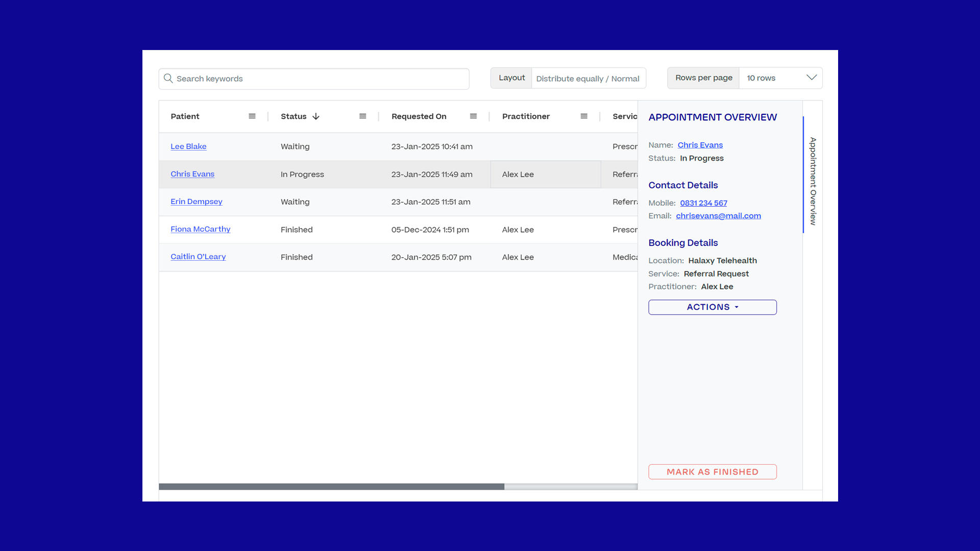The width and height of the screenshot is (980, 551).
Task: Focus the Search keywords field
Action: 314,79
